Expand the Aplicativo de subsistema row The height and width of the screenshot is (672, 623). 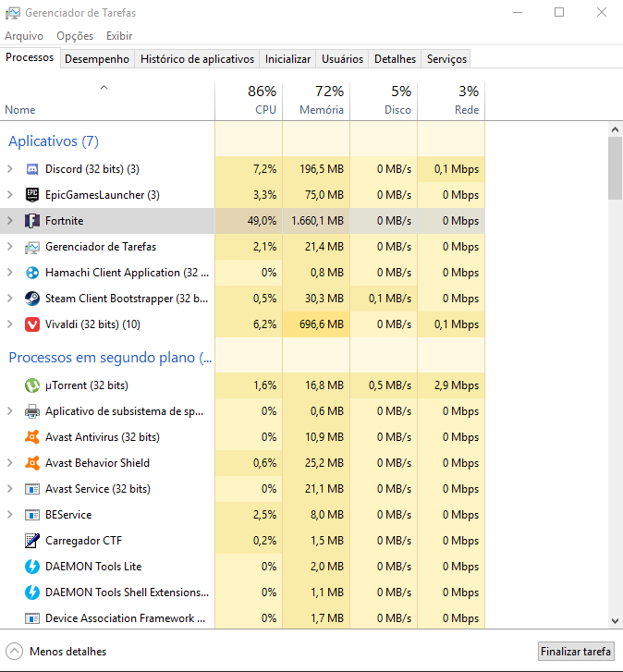coord(10,411)
